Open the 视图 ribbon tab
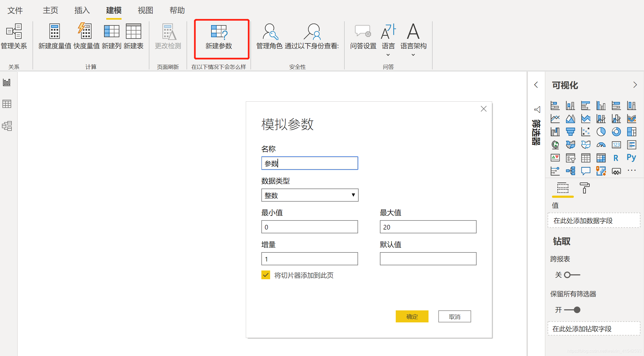This screenshot has width=644, height=356. 145,10
